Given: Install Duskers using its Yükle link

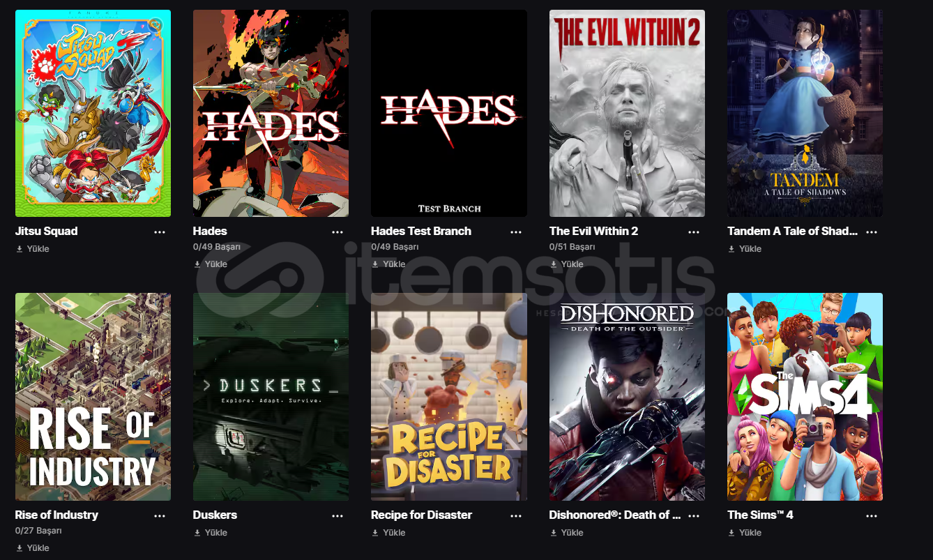Looking at the screenshot, I should point(211,533).
